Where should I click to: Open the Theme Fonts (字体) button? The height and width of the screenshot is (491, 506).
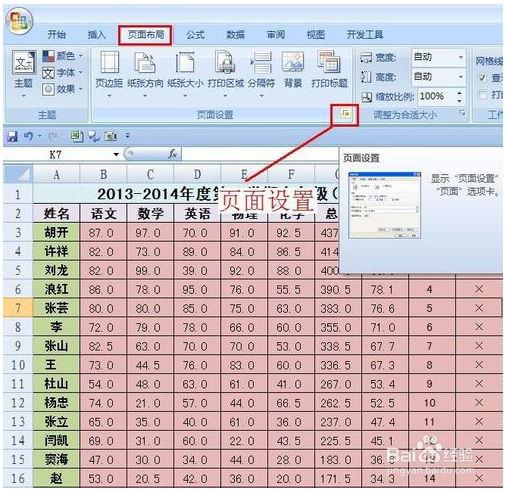click(x=63, y=73)
